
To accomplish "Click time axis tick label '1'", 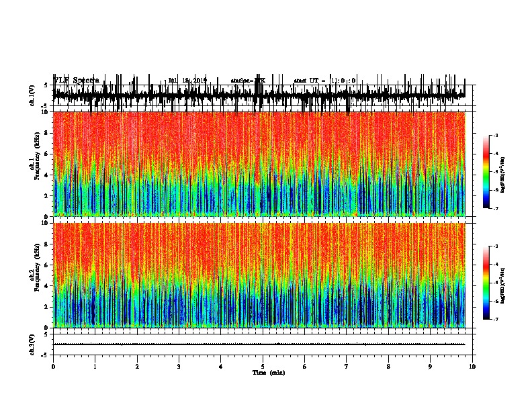I will [x=95, y=367].
